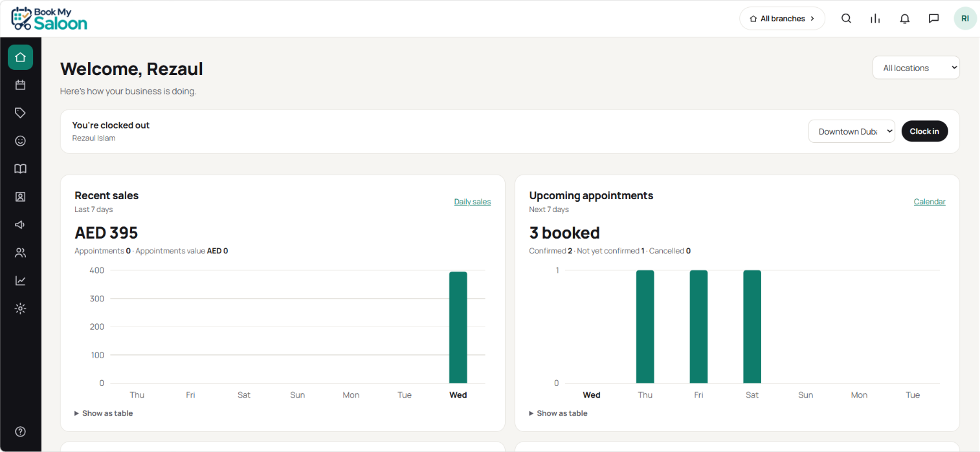Click the Wed sales bar in chart
The height and width of the screenshot is (452, 980).
458,327
